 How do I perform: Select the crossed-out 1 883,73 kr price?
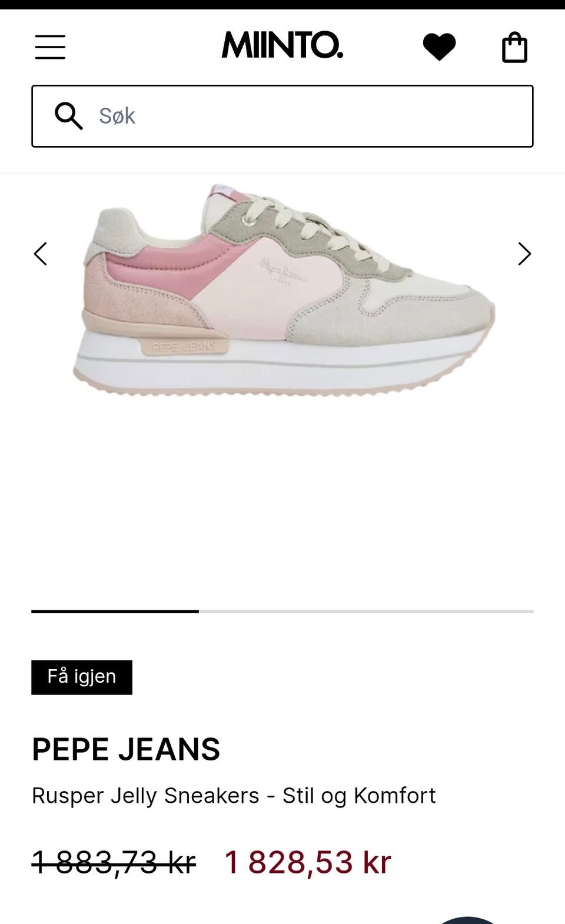click(x=114, y=863)
